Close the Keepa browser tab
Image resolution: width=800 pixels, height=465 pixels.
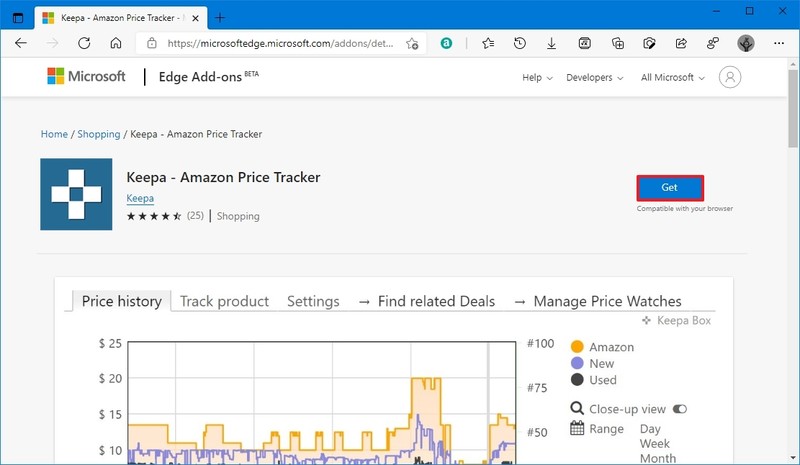[x=195, y=18]
